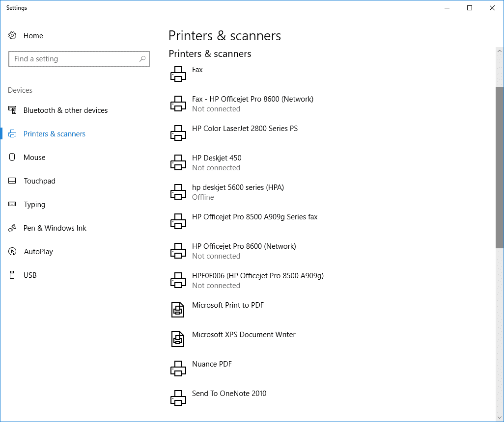Click the vertical scrollbar thumb

(x=500, y=167)
